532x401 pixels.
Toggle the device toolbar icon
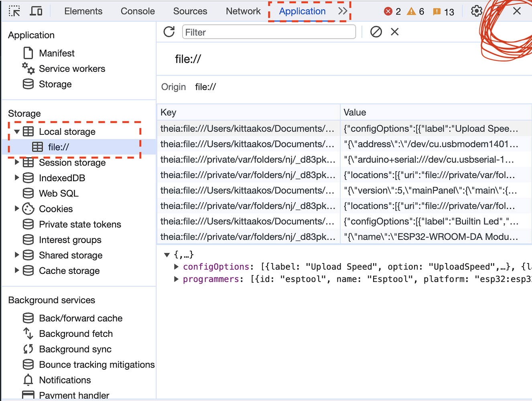coord(36,11)
